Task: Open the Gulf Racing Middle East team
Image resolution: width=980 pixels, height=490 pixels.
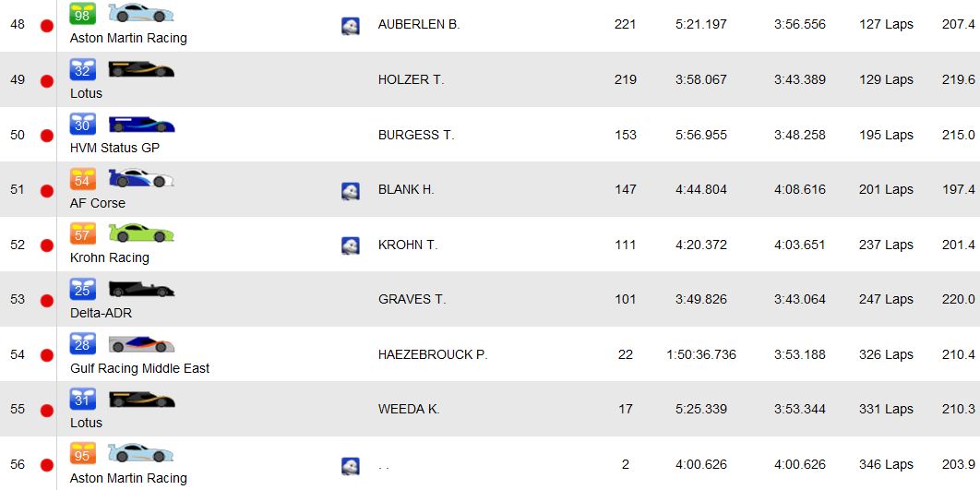Action: [x=139, y=368]
